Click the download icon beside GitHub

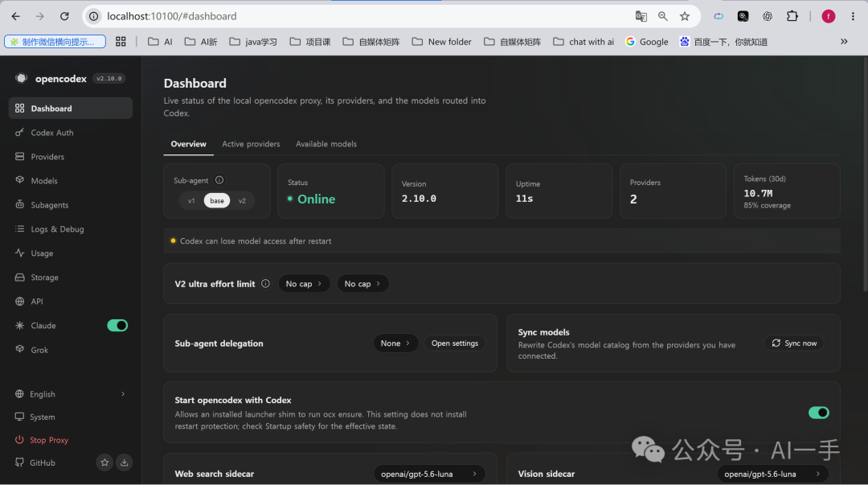125,462
